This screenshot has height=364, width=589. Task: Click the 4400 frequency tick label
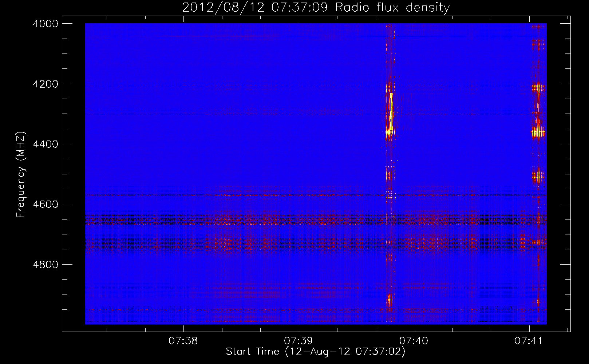coord(46,144)
